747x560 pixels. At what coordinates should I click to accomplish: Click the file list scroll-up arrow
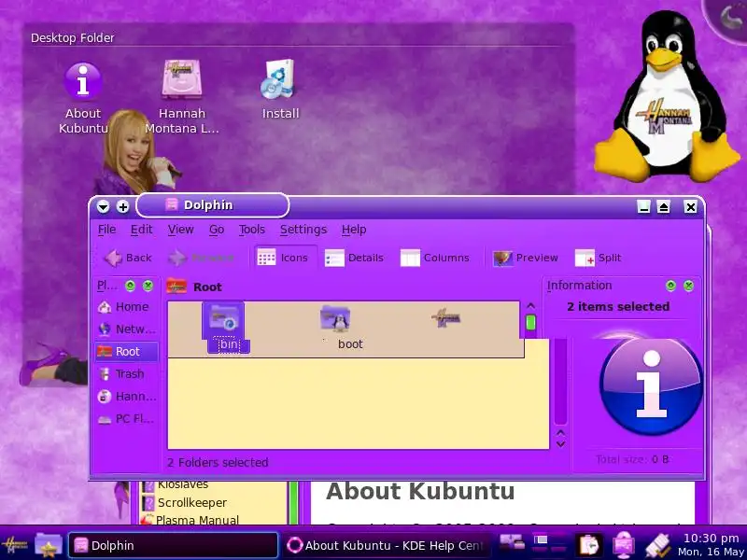click(530, 306)
